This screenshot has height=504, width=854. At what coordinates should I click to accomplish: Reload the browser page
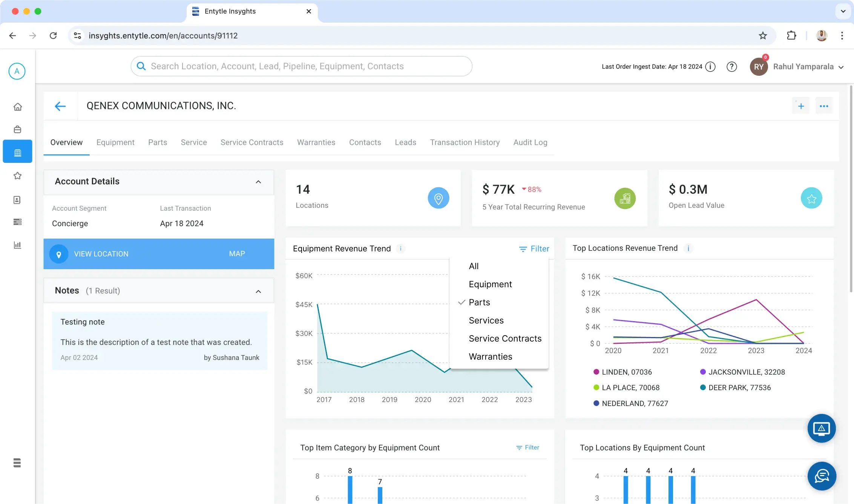point(53,35)
